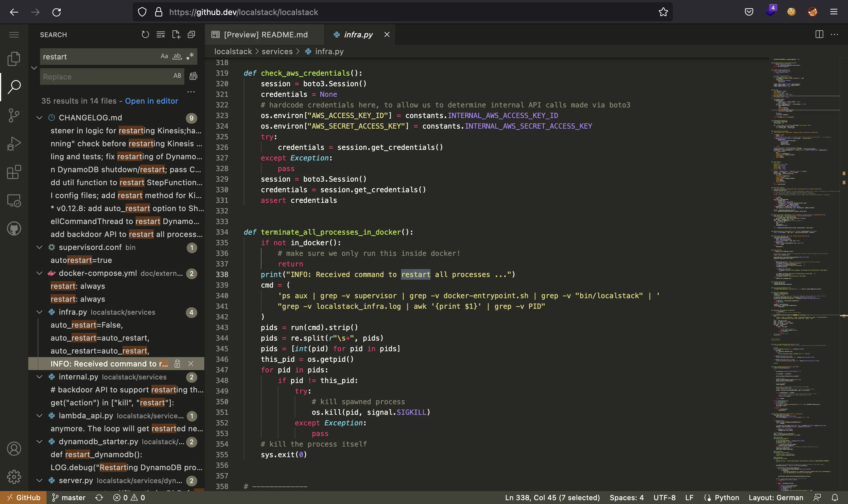Split the editor to the right

pos(819,34)
